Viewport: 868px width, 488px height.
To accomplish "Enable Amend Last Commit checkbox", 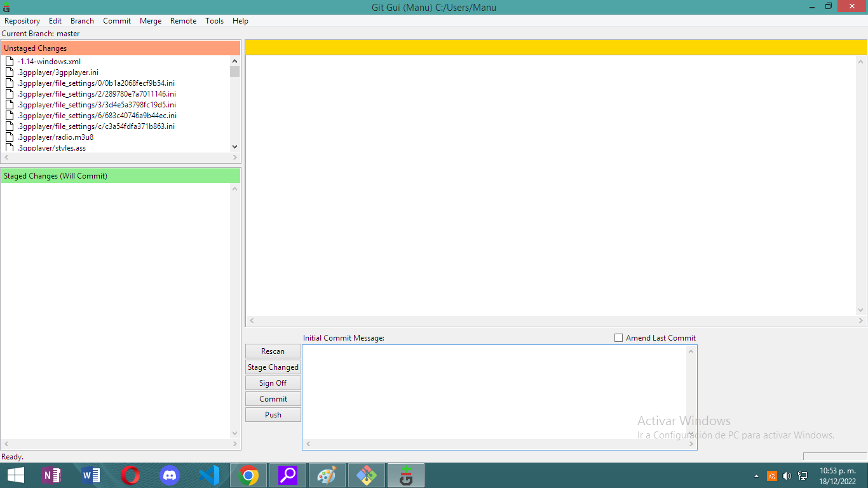I will 618,338.
